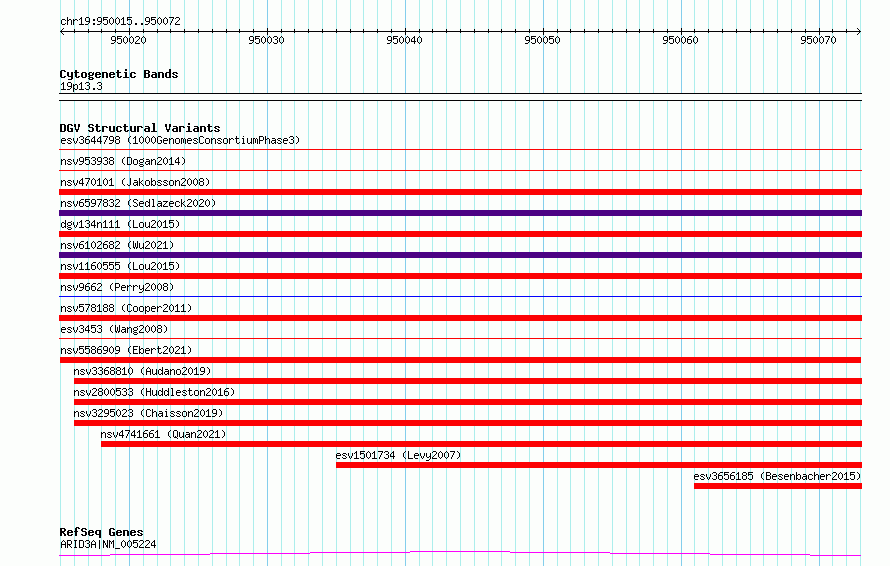
Task: Open nsv6597832 (Sedlazeck2020) variant details
Action: click(138, 203)
